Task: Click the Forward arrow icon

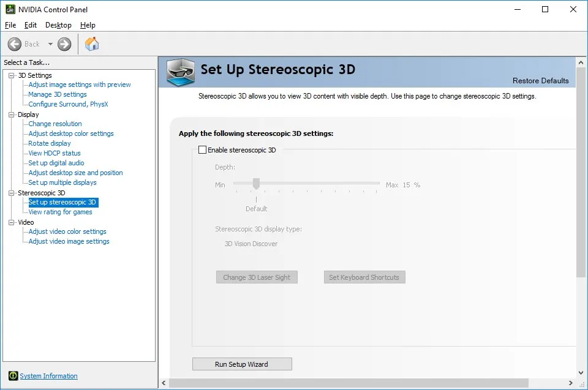Action: [x=64, y=44]
